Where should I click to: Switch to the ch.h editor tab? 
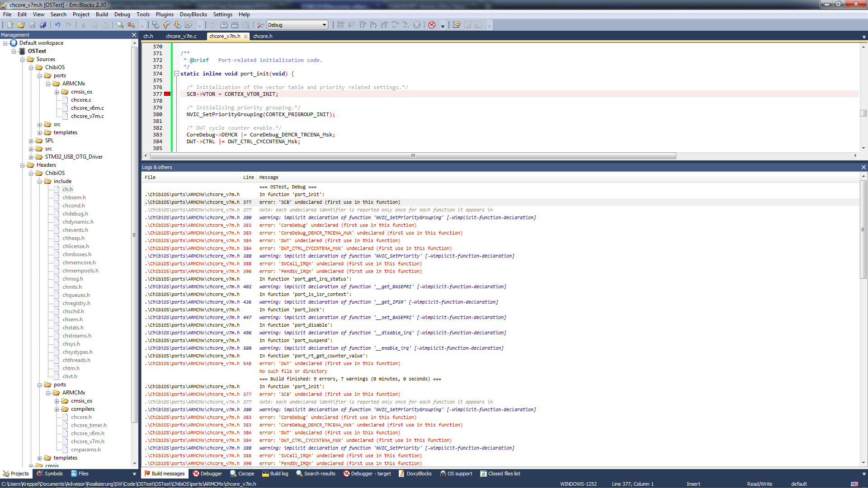coord(148,36)
